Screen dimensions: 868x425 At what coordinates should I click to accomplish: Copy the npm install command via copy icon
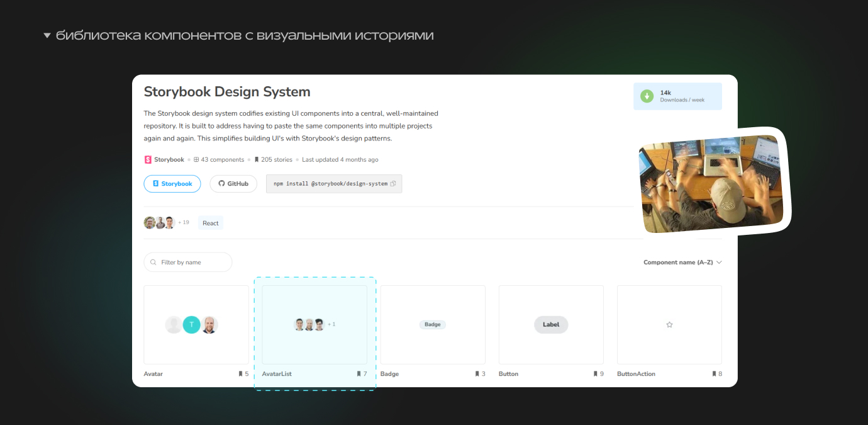pos(393,184)
